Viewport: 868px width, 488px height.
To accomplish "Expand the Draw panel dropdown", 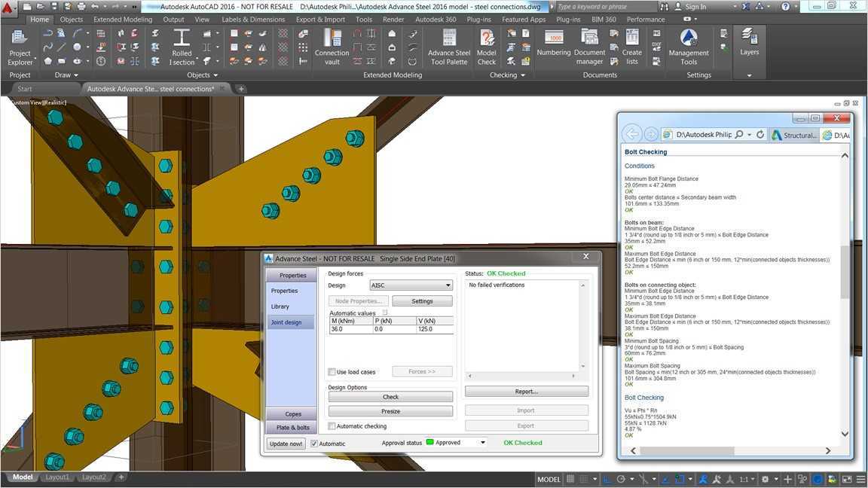I will pyautogui.click(x=66, y=75).
